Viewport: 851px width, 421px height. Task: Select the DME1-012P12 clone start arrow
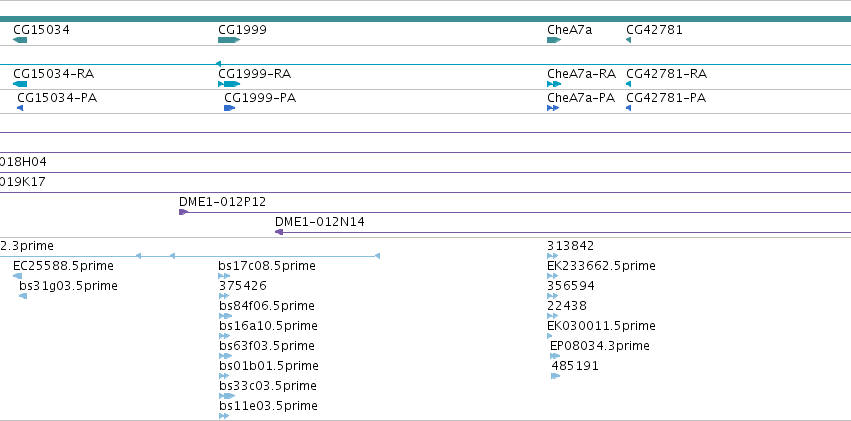pyautogui.click(x=183, y=212)
